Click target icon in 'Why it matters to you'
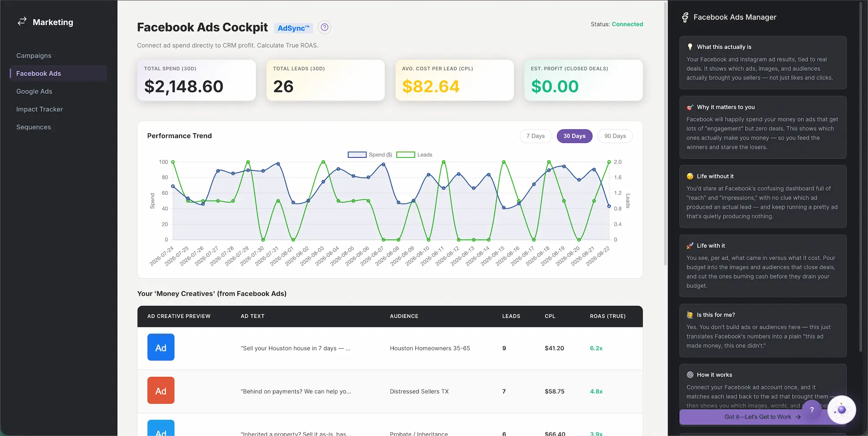The height and width of the screenshot is (436, 868). click(690, 107)
